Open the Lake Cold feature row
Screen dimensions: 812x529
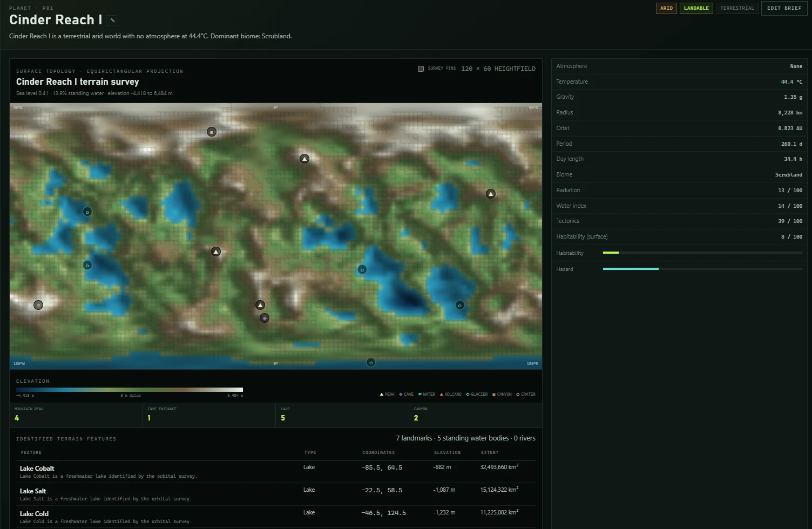276,517
